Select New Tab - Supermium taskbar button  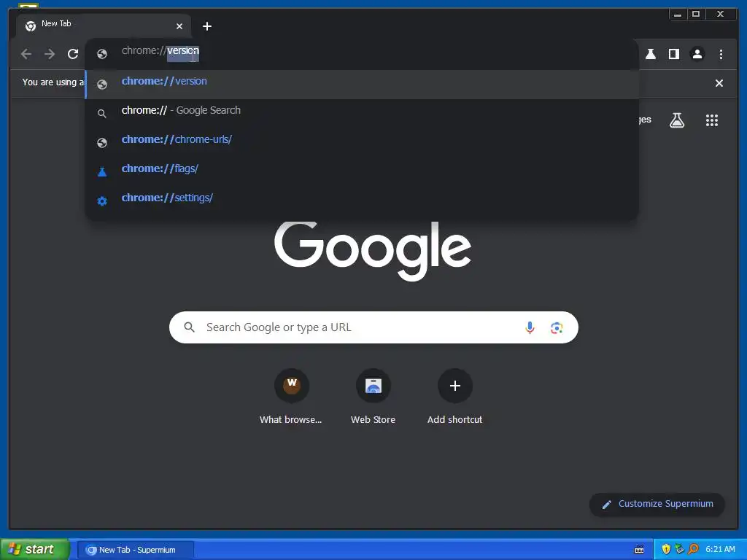point(136,550)
